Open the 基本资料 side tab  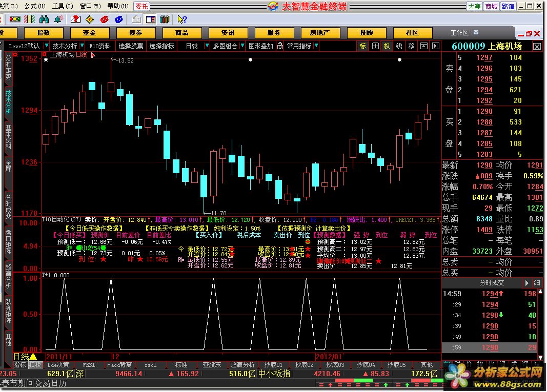(8, 137)
